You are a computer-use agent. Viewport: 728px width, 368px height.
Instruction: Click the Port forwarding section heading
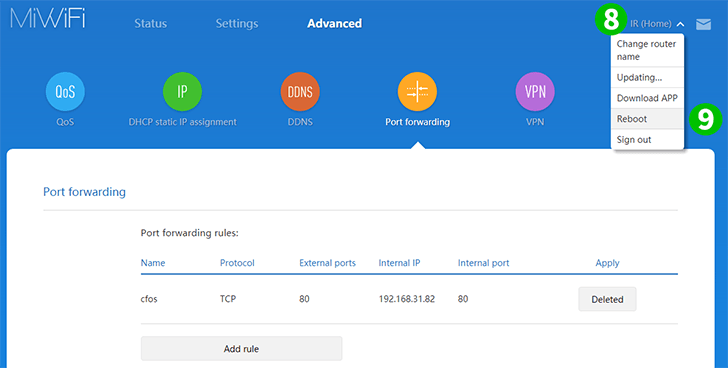(84, 192)
